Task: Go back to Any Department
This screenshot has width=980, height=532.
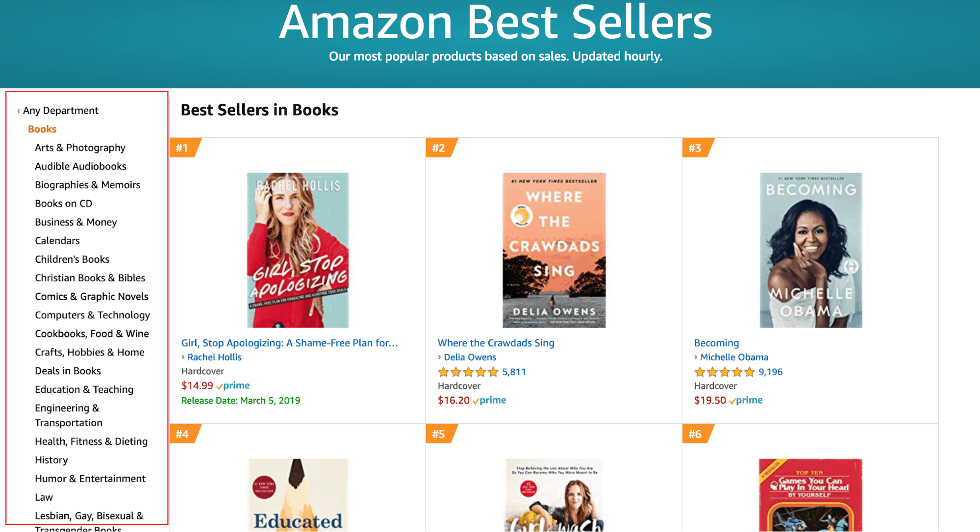Action: coord(60,110)
